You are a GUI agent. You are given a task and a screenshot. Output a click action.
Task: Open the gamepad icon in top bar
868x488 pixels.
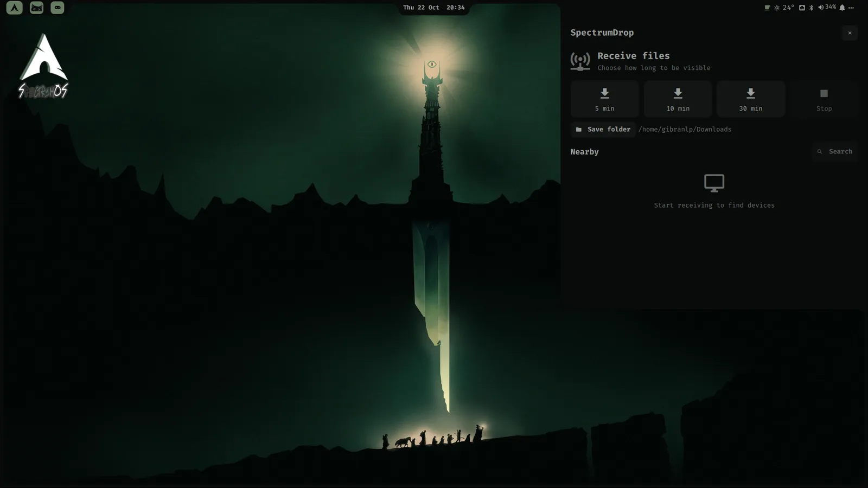(x=58, y=8)
